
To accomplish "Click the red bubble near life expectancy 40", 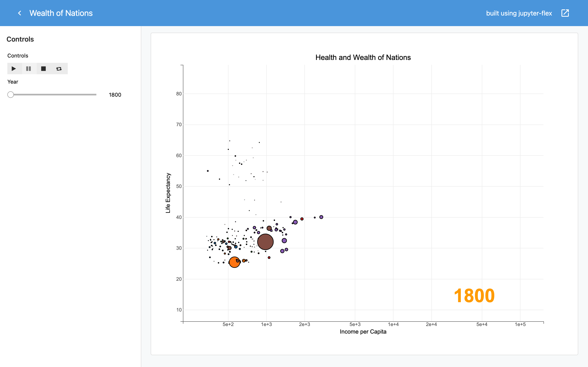I will pyautogui.click(x=302, y=219).
